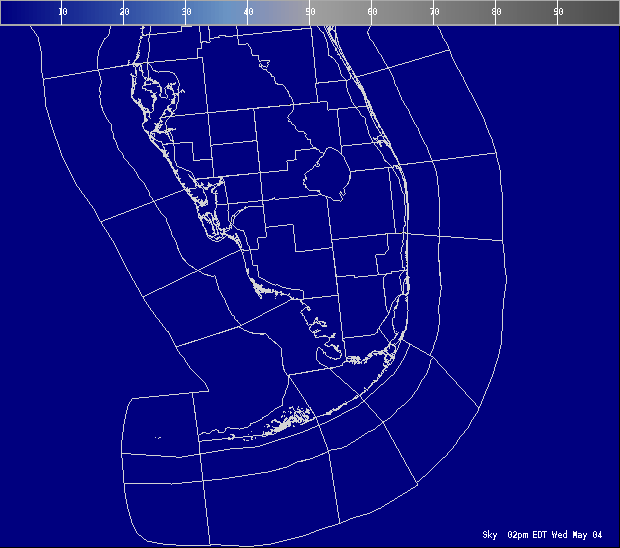620x548 pixels.
Task: Select the "40" tick on the color scale
Action: tap(248, 12)
